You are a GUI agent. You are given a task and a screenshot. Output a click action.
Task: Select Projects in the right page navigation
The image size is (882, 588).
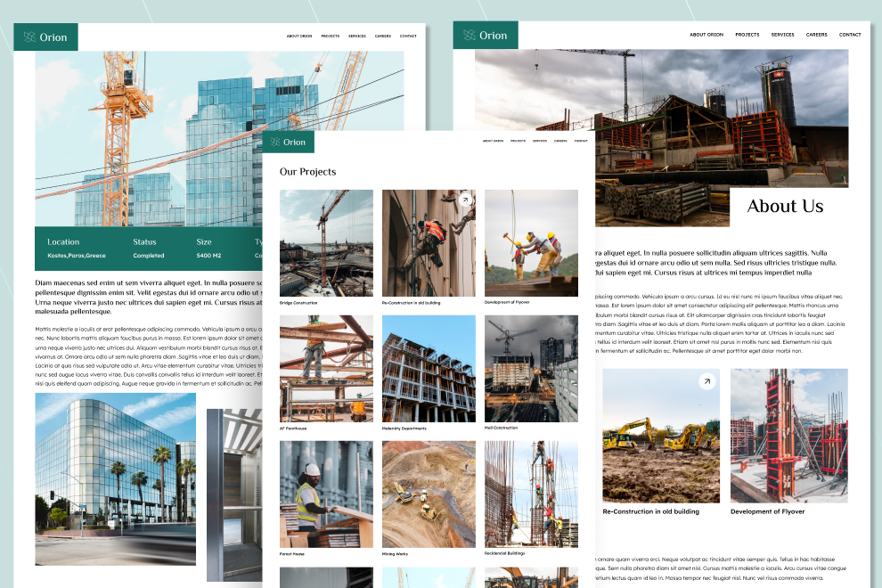747,35
